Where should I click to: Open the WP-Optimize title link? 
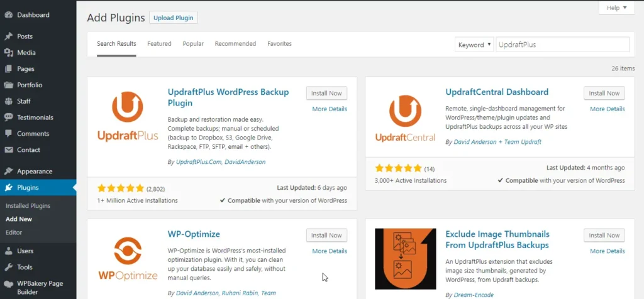click(194, 234)
